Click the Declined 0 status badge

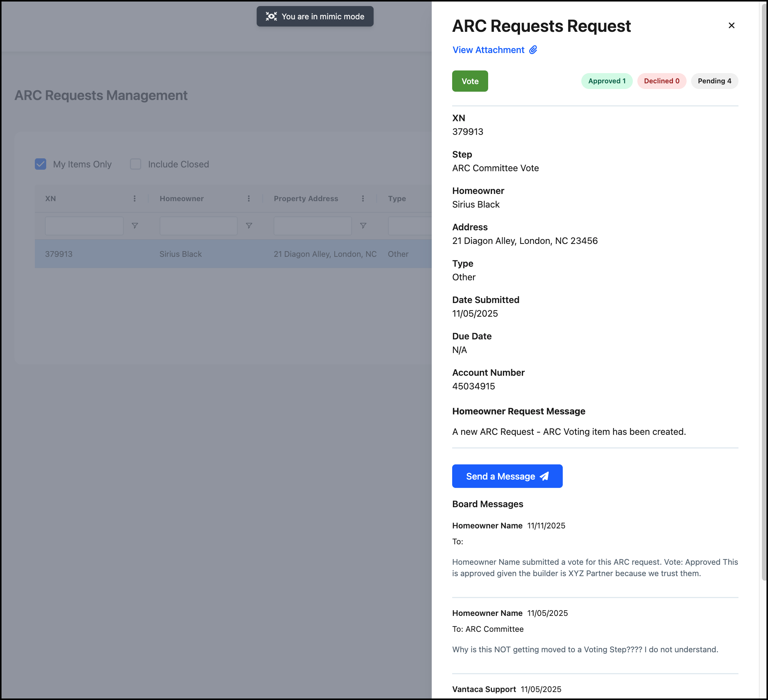click(661, 81)
